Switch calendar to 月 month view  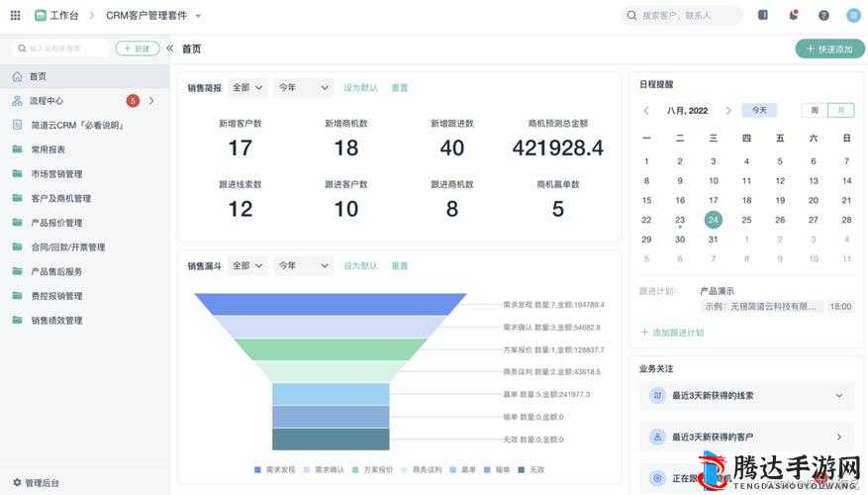tap(841, 110)
